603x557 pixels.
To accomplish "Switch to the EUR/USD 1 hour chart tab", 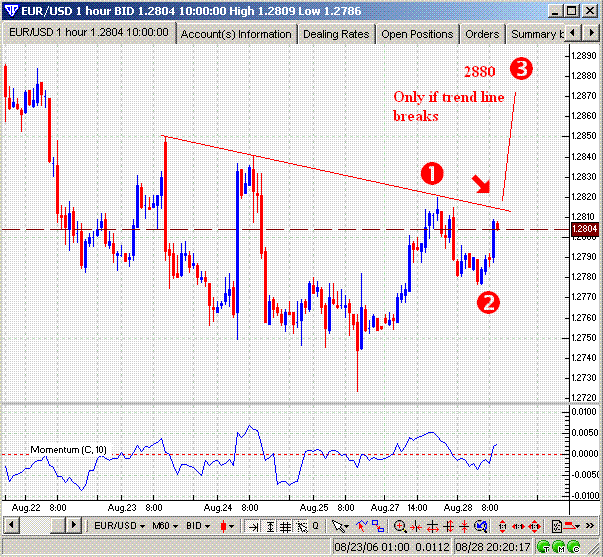I will (x=89, y=32).
